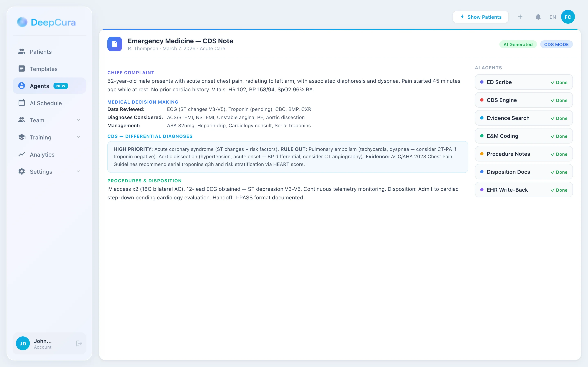The height and width of the screenshot is (367, 588).
Task: Switch to CDS MODE tab
Action: [x=556, y=44]
